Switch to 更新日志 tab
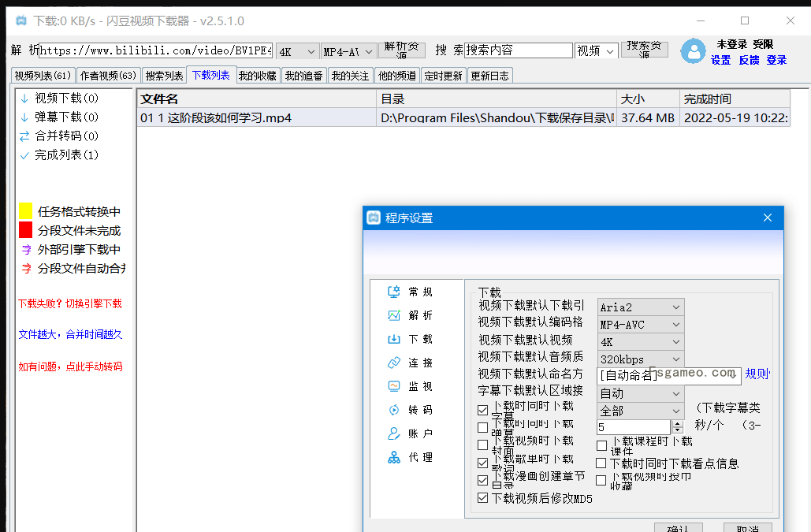This screenshot has width=811, height=532. point(489,76)
